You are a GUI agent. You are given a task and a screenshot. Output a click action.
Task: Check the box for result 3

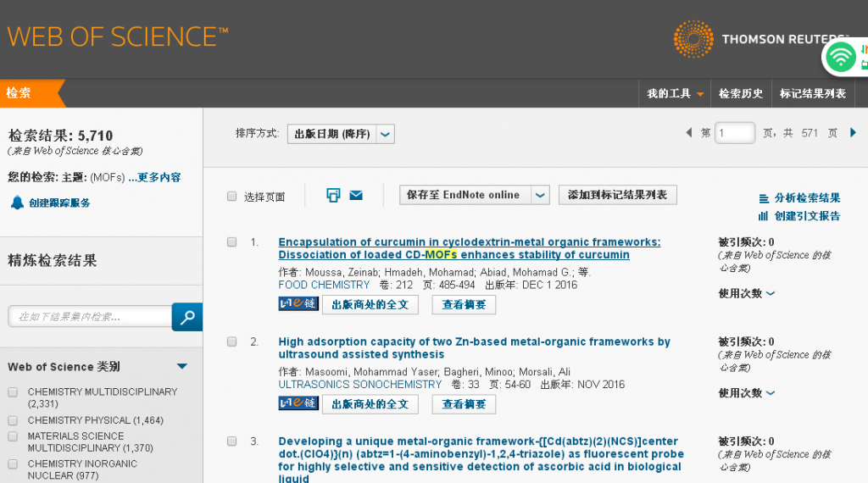click(232, 441)
